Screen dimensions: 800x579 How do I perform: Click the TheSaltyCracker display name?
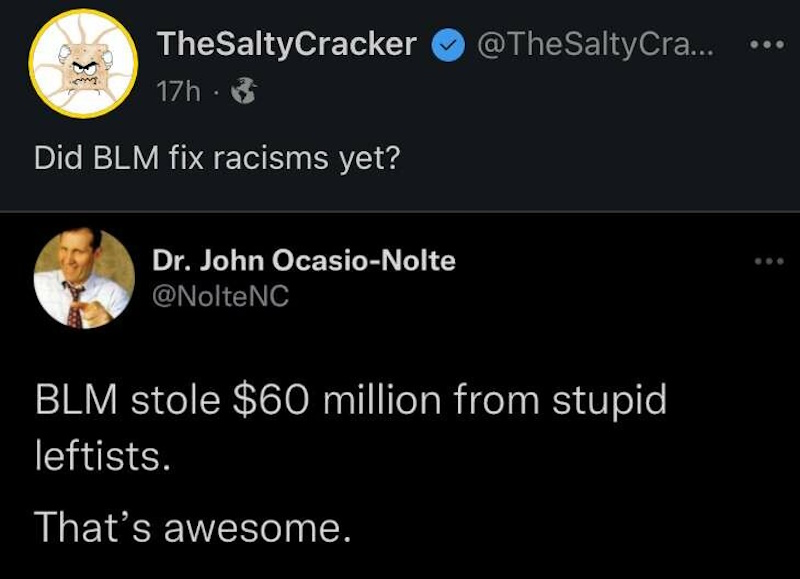286,45
